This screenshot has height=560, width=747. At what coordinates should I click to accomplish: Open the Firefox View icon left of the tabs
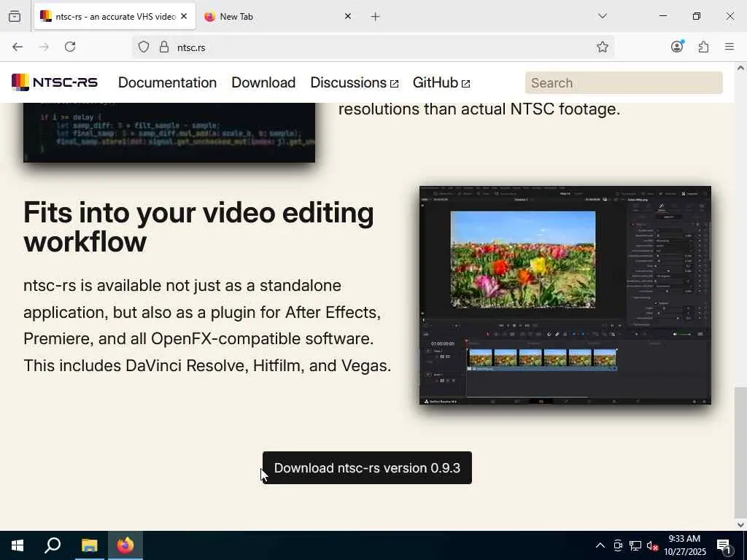15,17
